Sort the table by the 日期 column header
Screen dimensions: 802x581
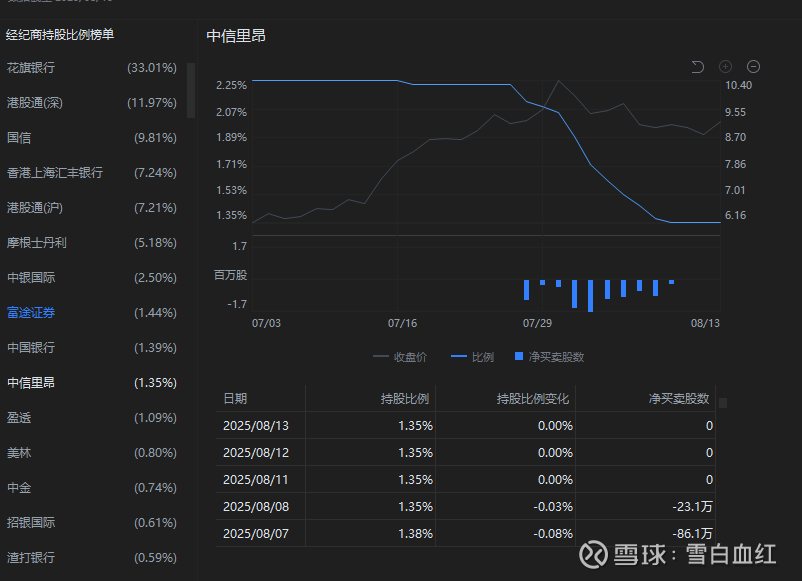tap(235, 398)
